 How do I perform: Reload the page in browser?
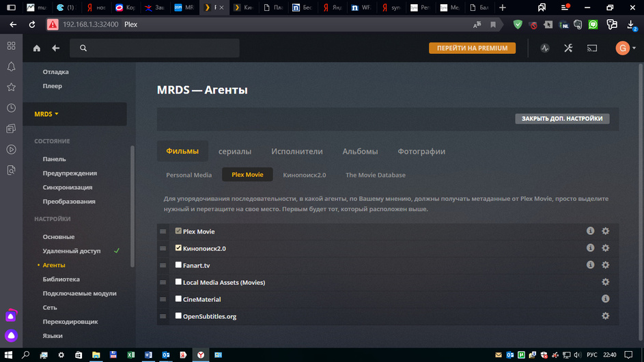point(32,25)
